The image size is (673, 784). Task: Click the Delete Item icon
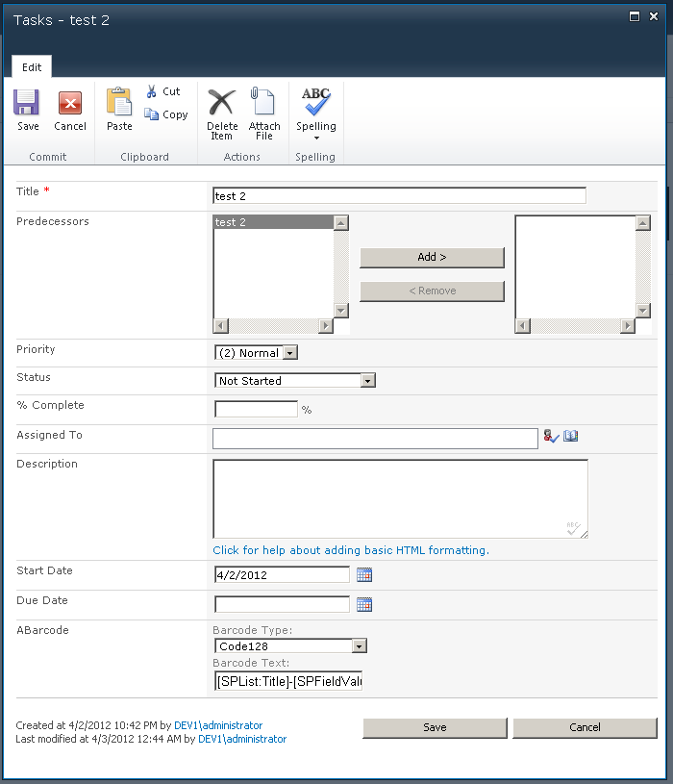tap(222, 103)
